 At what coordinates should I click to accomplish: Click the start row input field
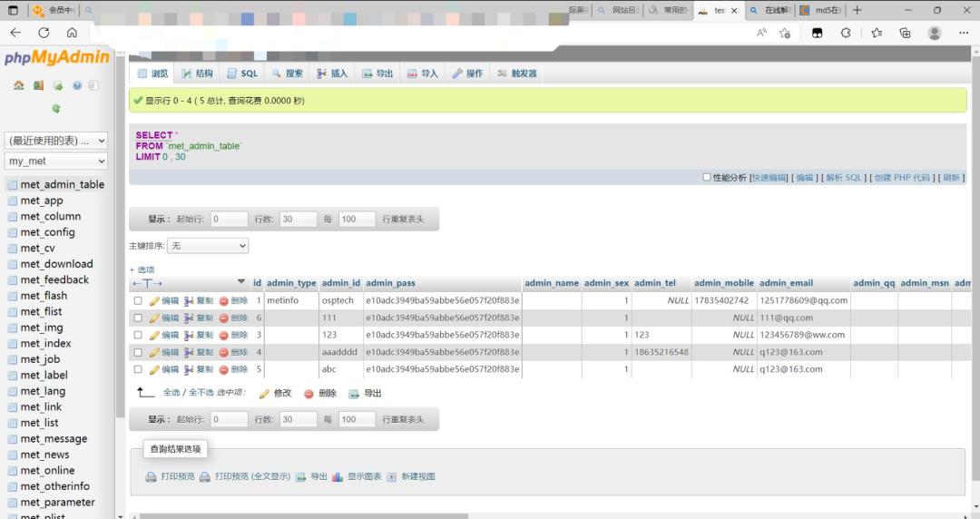(229, 220)
